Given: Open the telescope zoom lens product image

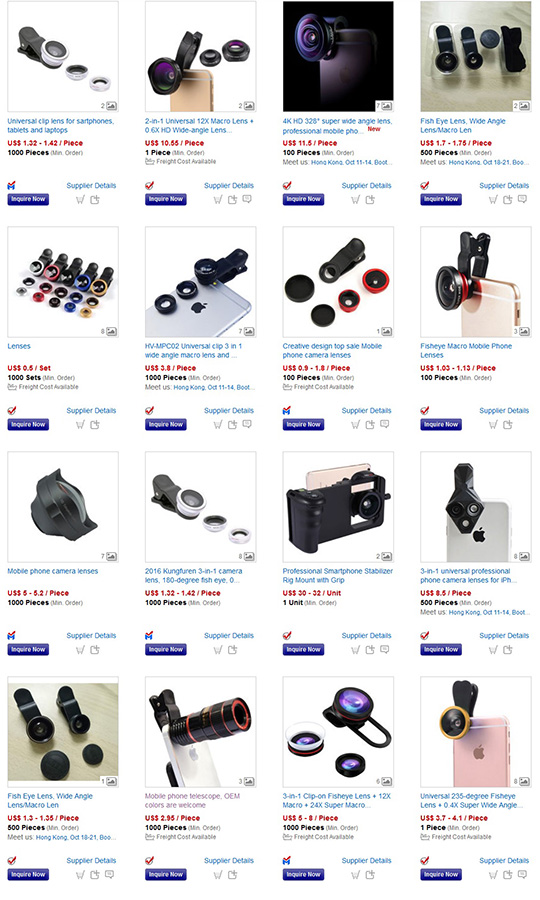Looking at the screenshot, I should pos(201,732).
